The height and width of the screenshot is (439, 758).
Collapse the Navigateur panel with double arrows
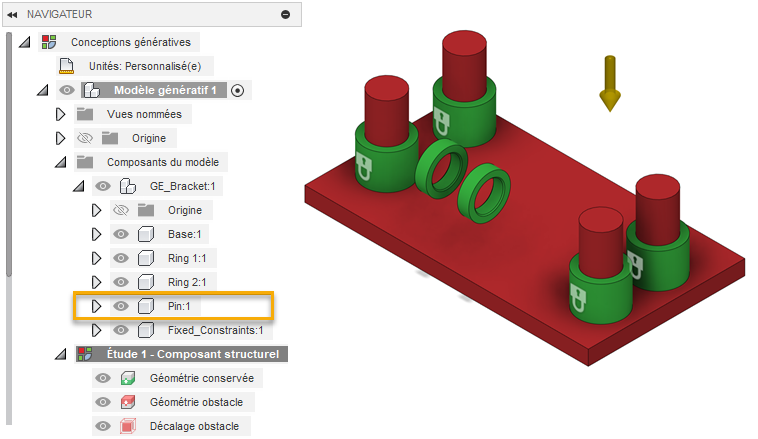click(x=13, y=15)
